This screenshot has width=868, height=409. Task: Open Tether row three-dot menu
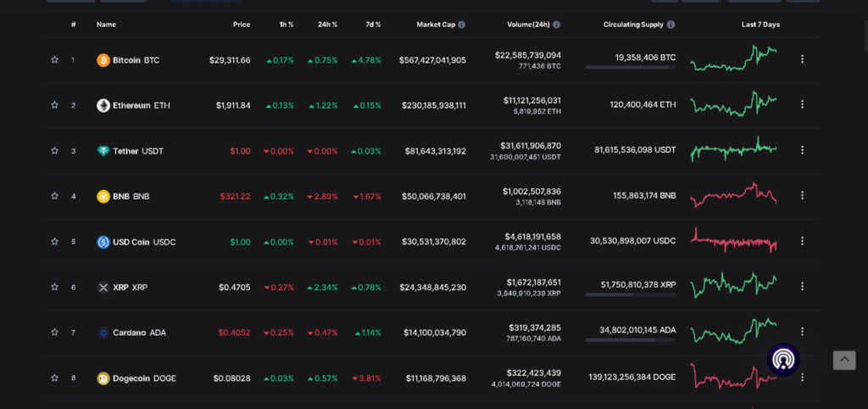[x=802, y=149]
